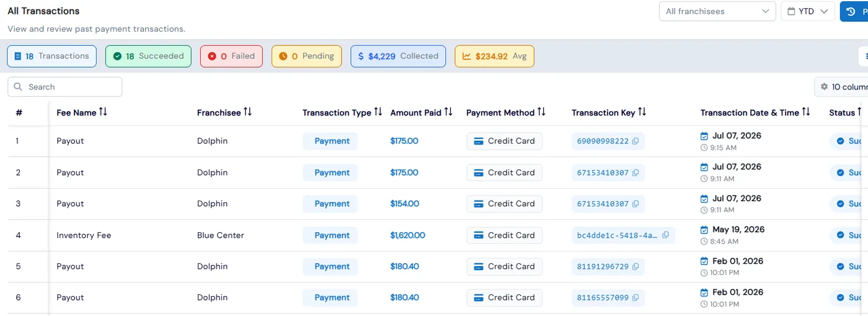Click the credit card icon in row 4
868x316 pixels.
[x=479, y=235]
